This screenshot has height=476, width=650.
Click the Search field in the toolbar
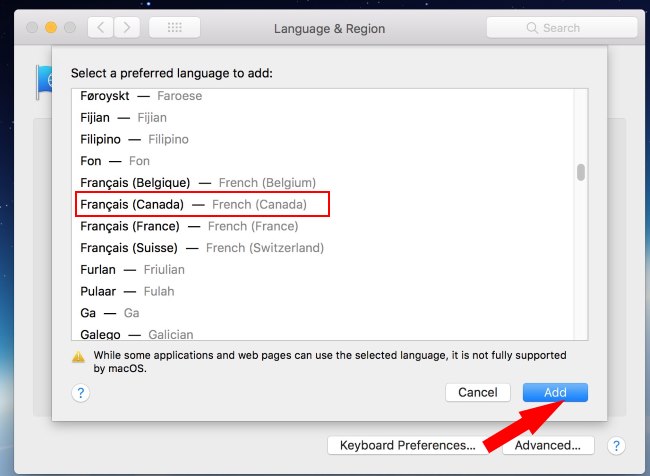pos(565,28)
